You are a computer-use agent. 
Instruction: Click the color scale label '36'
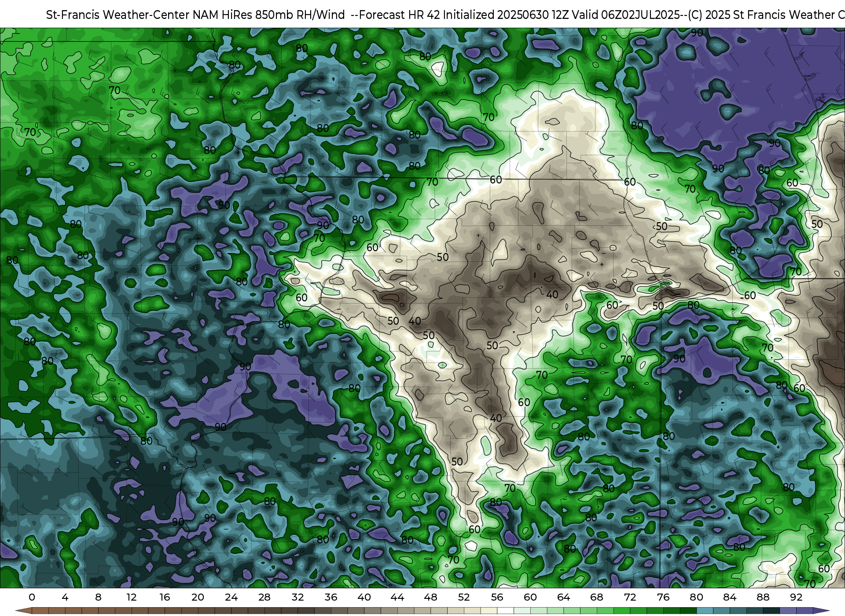[331, 597]
